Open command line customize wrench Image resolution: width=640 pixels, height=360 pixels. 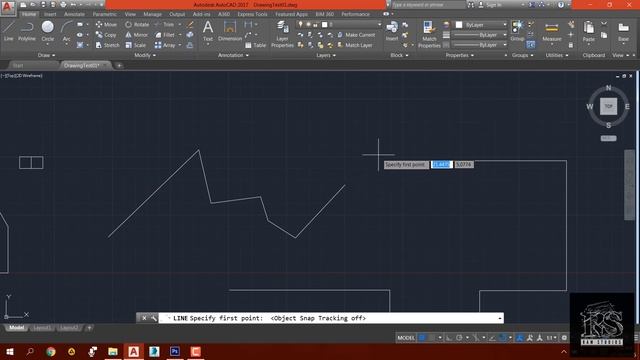click(153, 318)
